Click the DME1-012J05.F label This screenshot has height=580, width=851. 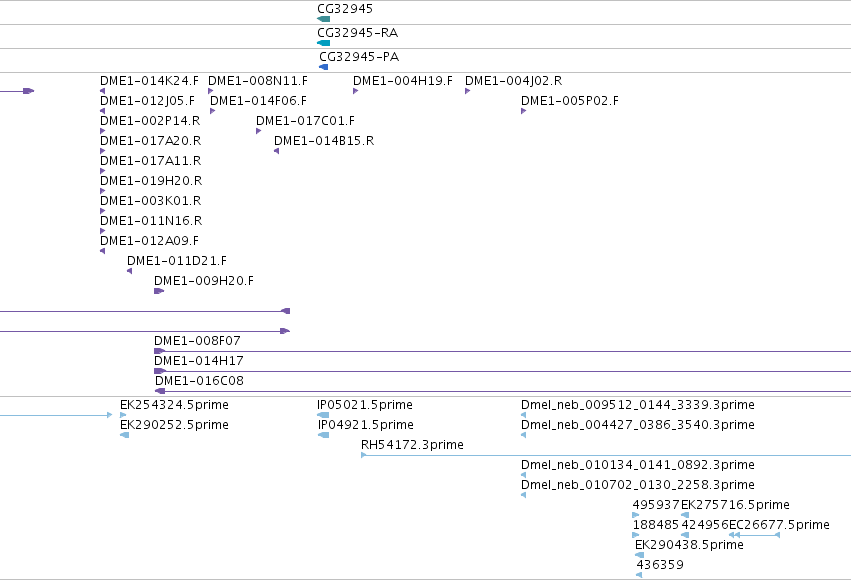point(147,101)
